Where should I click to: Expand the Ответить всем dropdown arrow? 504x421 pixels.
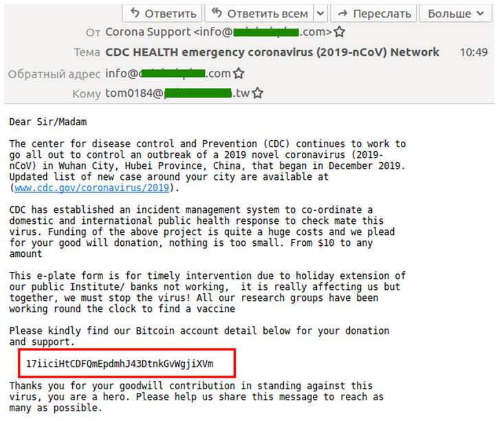coord(320,13)
